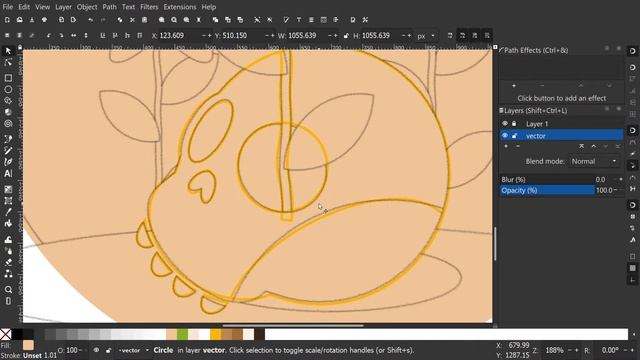Select the Eraser tool
640x360 pixels.
8,262
